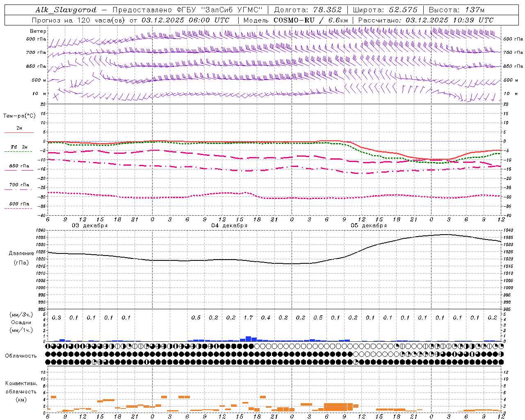525x420 pixels.
Task: Click the '700 гПа' temperature legend entry
Action: click(19, 185)
